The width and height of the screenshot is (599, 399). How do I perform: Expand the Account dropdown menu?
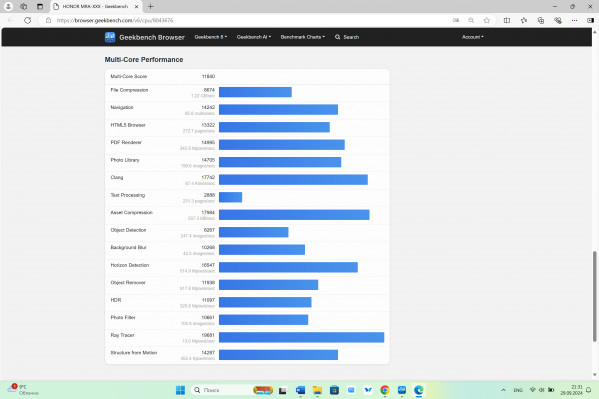[473, 37]
